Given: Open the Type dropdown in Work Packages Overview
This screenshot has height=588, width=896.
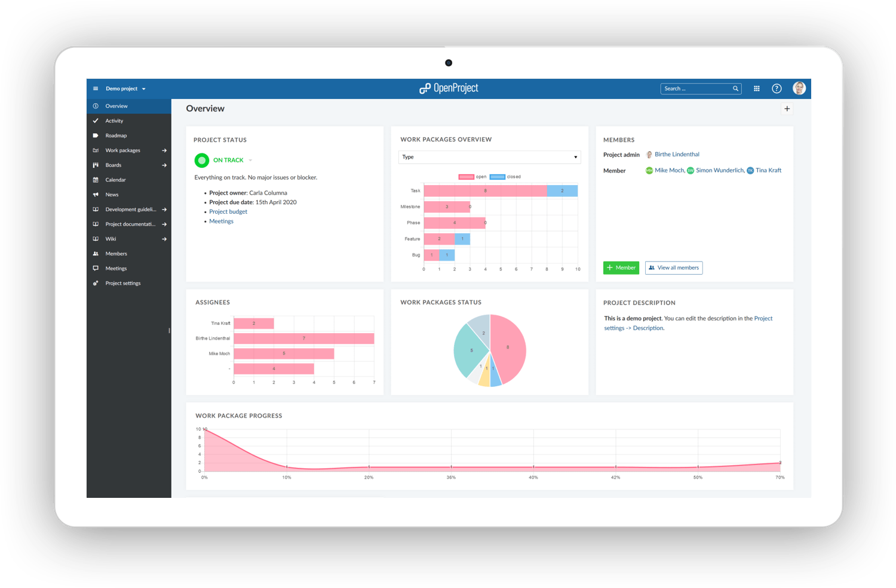Looking at the screenshot, I should (489, 157).
